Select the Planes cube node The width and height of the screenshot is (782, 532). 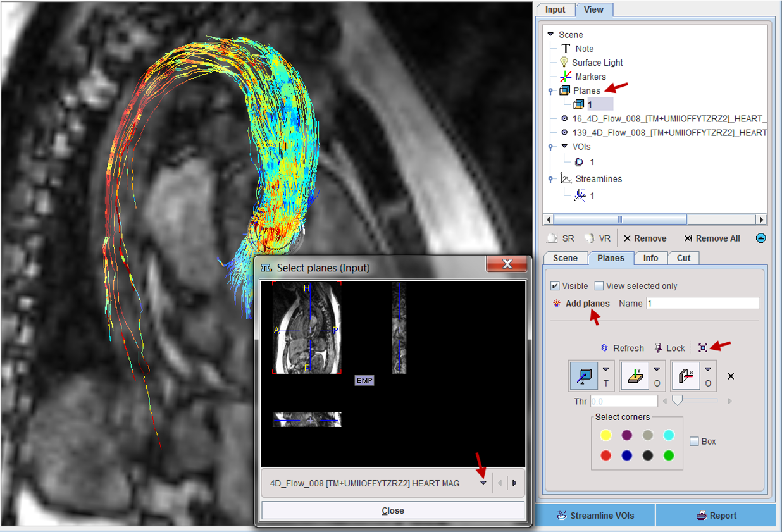pyautogui.click(x=565, y=90)
